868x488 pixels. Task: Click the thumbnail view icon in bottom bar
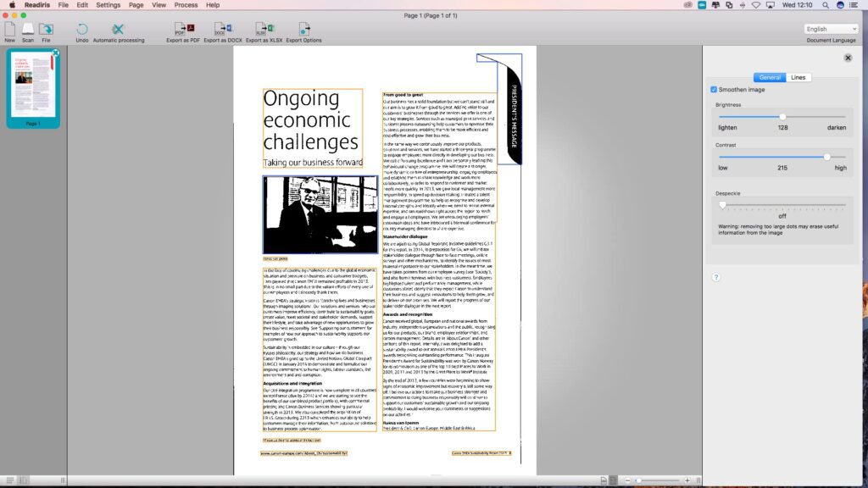click(23, 480)
